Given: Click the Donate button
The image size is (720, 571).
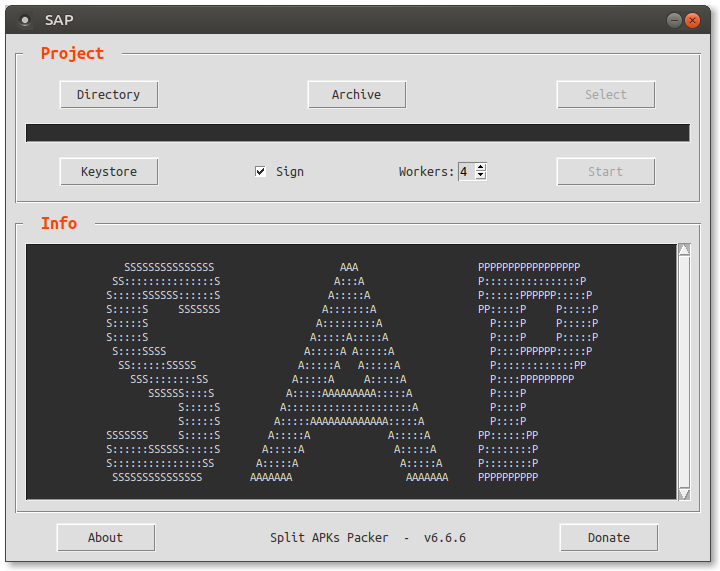Looking at the screenshot, I should [609, 537].
